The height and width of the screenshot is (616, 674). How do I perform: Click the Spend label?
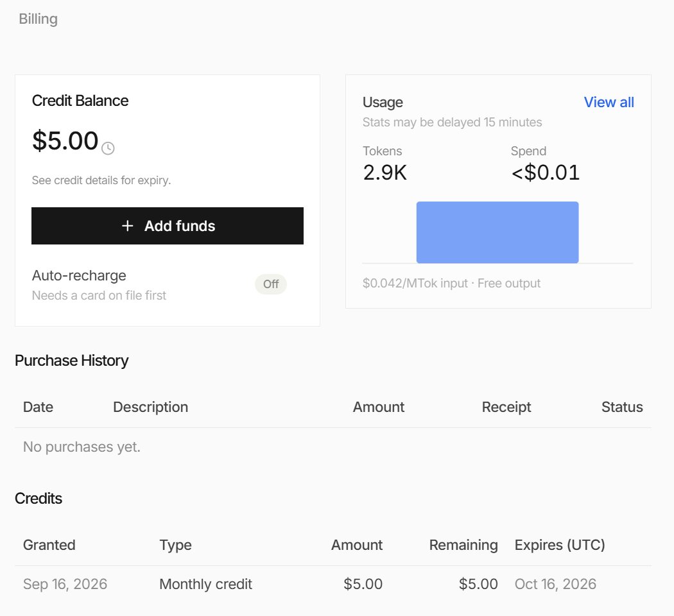(x=528, y=151)
